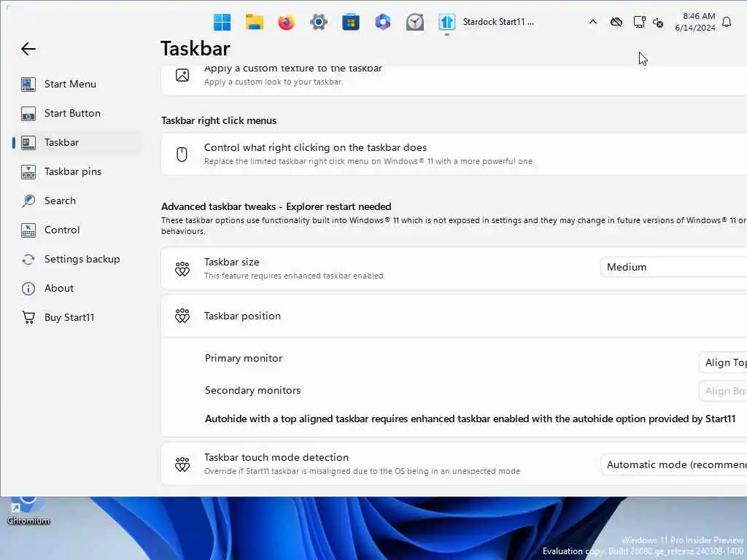Click 'Taskbar right click menus' heading

(219, 120)
